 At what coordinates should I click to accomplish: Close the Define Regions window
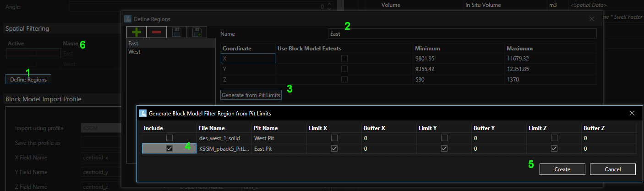coord(592,19)
